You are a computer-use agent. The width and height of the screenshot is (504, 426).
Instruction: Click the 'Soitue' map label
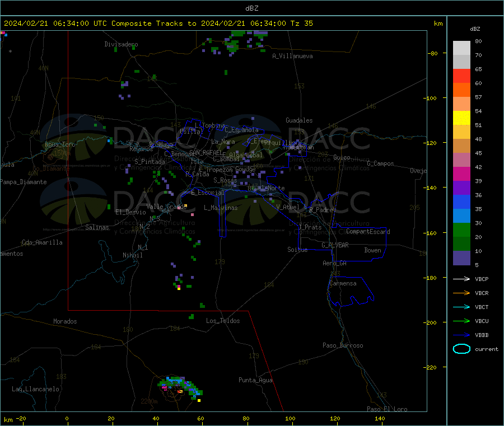coord(297,250)
